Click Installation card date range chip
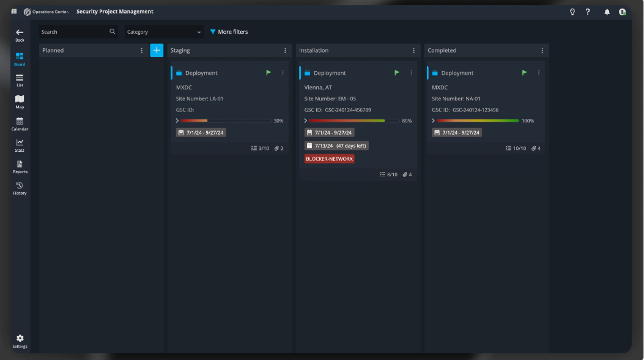The image size is (644, 360). pyautogui.click(x=330, y=133)
